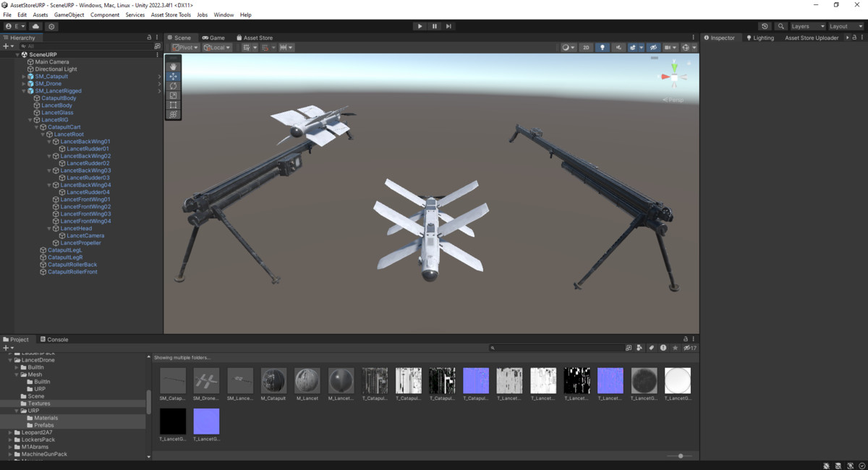Switch to the Game view tab
Screen dimensions: 868x470
[214, 38]
